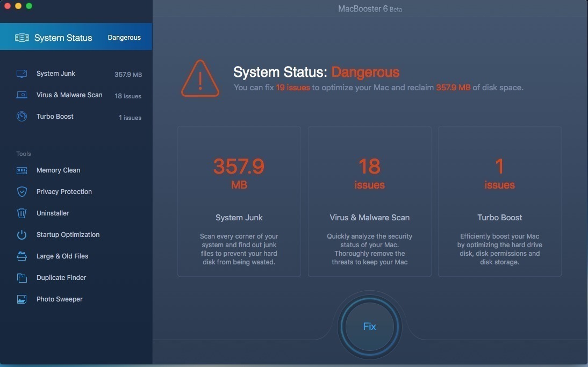Click the Duplicate Finder stacked-pages icon

pos(21,278)
